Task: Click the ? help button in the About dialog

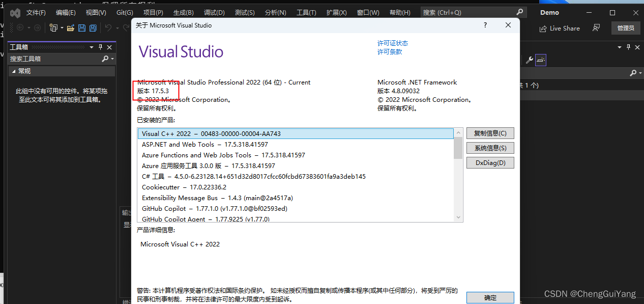Action: click(485, 25)
